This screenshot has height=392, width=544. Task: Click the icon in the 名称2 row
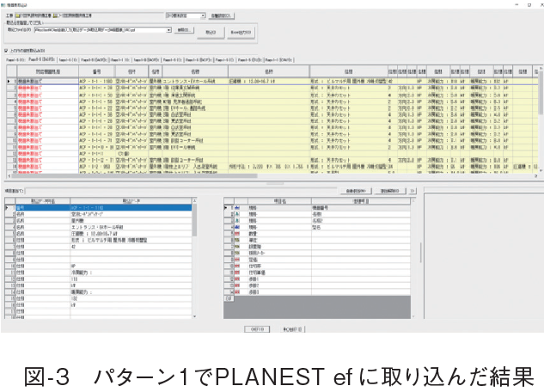pos(238,221)
